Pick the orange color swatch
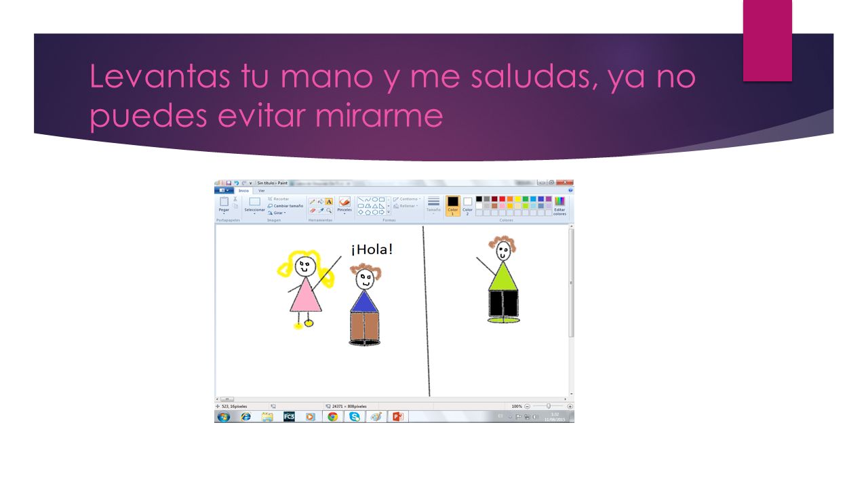This screenshot has width=868, height=488. click(x=510, y=199)
